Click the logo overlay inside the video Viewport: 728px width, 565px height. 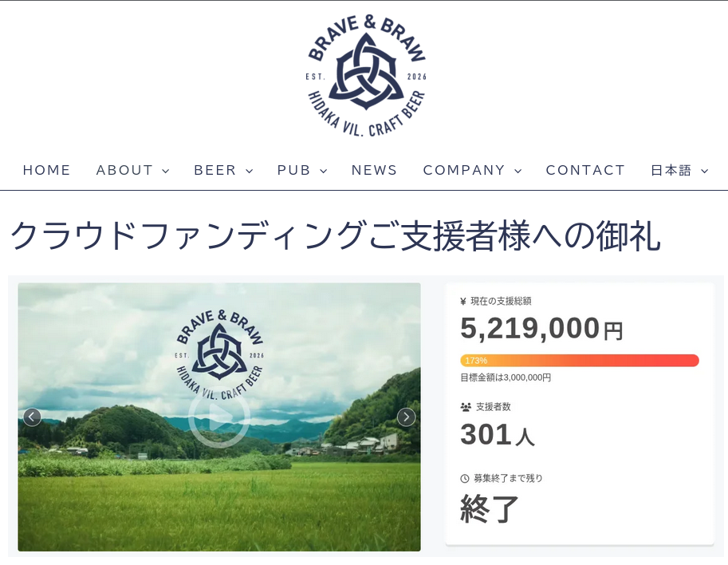pyautogui.click(x=219, y=350)
